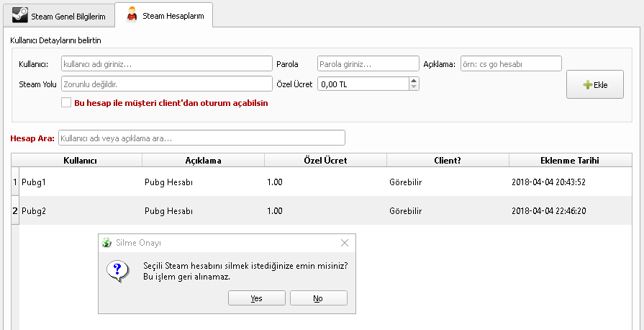Enable client login checkbox for this account
Screen dimensions: 644x330
(66, 103)
